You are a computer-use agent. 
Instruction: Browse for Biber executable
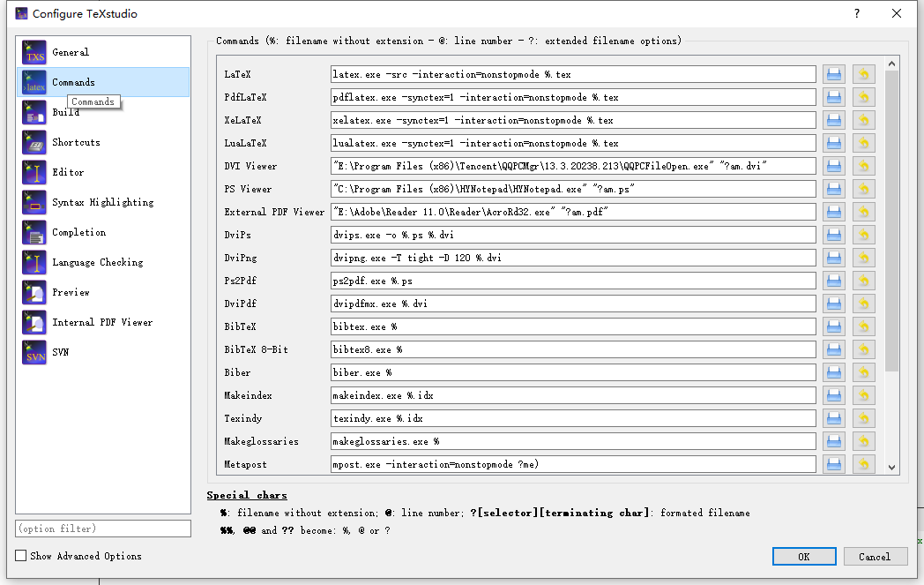(834, 372)
